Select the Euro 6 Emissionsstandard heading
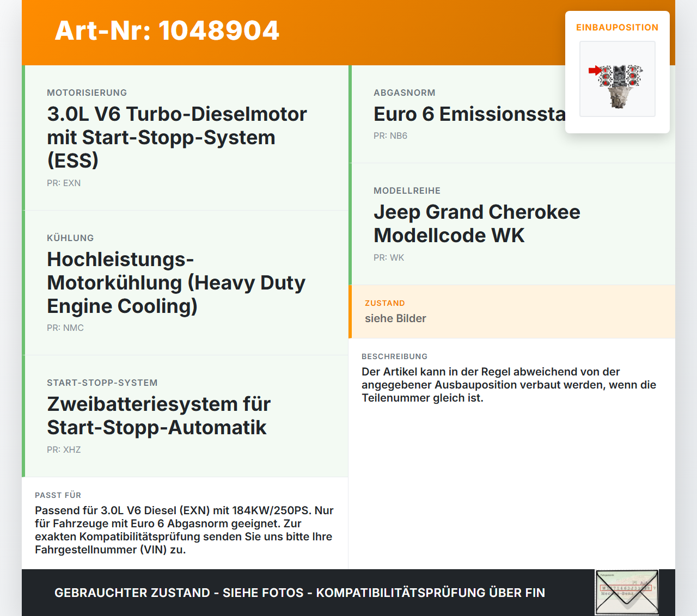The height and width of the screenshot is (616, 697). click(x=469, y=114)
